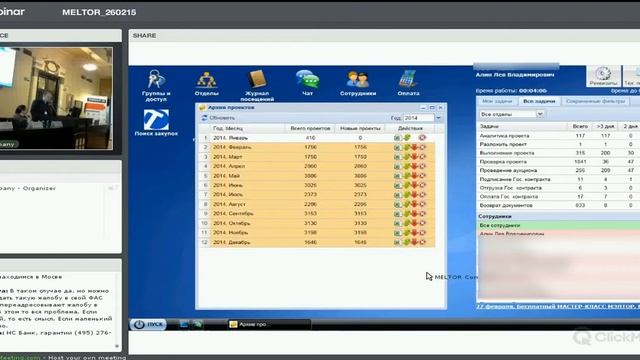The height and width of the screenshot is (360, 640).
Task: Click the red circular icon for 2014, Июль
Action: (x=422, y=195)
